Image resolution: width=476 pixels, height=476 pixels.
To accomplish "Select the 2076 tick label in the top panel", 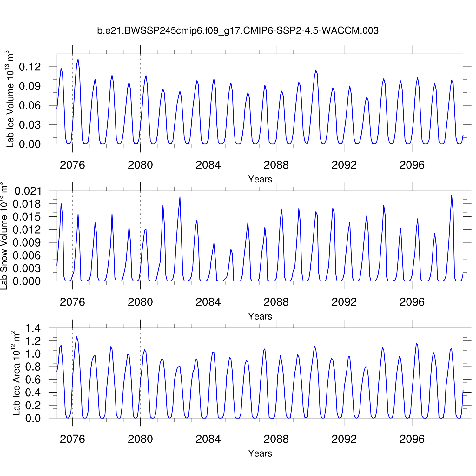I will pos(72,165).
